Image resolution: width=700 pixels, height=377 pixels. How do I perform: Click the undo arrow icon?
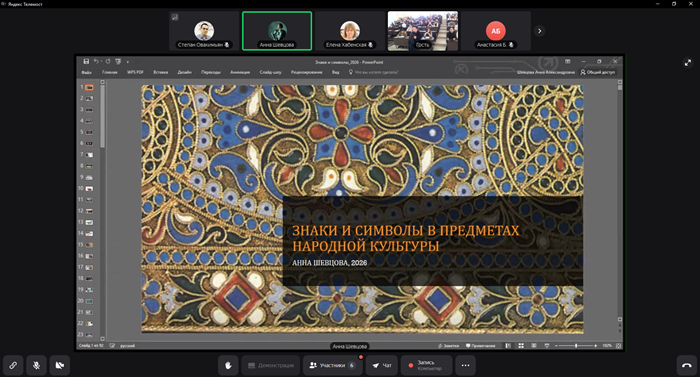pyautogui.click(x=96, y=62)
